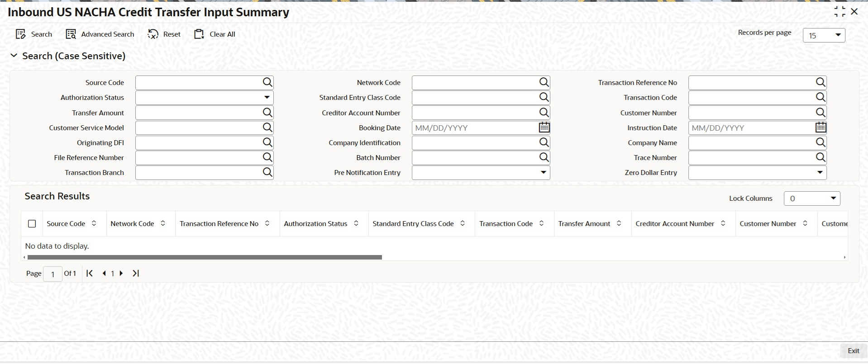Image resolution: width=868 pixels, height=364 pixels.
Task: Open lookup for Creditor Account Number field
Action: 544,113
